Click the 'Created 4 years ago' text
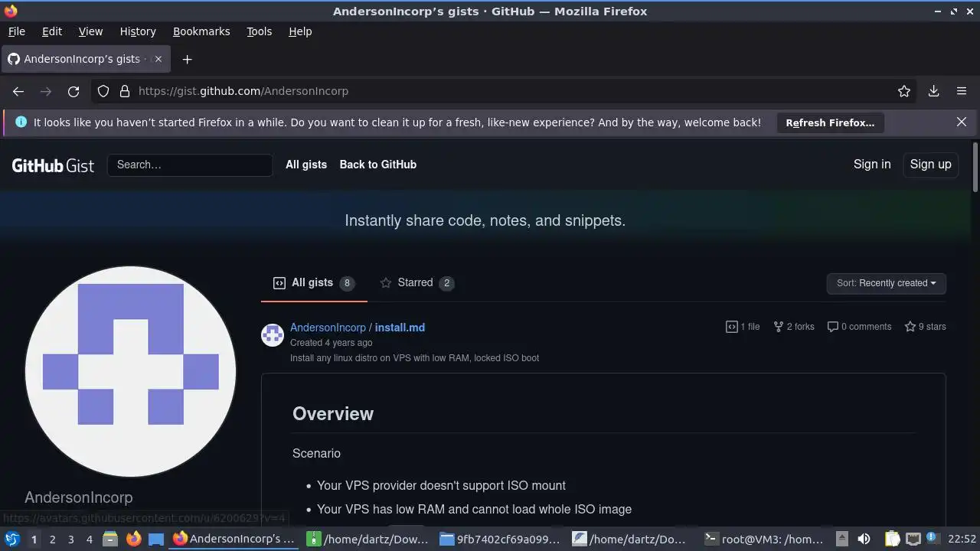 coord(331,343)
